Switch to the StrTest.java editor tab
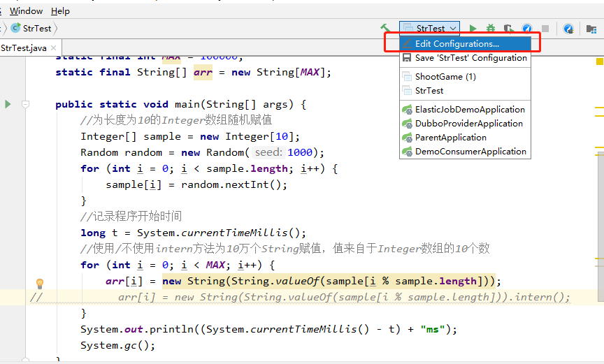The width and height of the screenshot is (604, 364). tap(24, 48)
